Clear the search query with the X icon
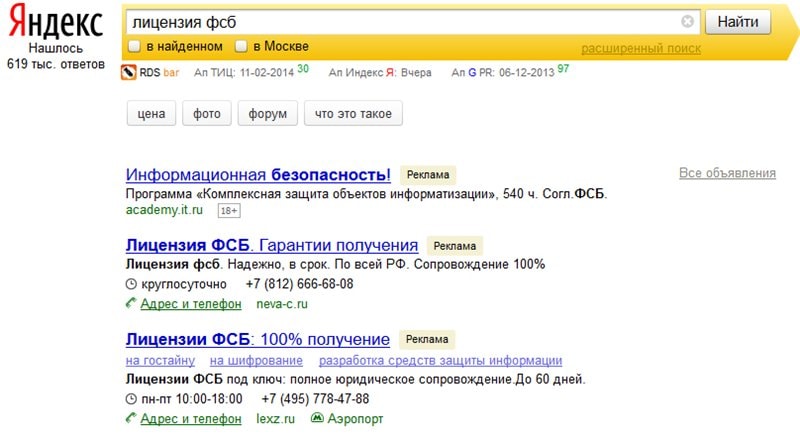Image resolution: width=800 pixels, height=442 pixels. 687,21
